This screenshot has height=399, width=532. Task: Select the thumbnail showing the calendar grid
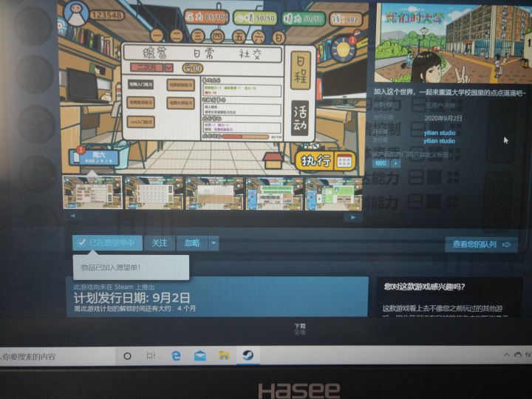click(154, 193)
